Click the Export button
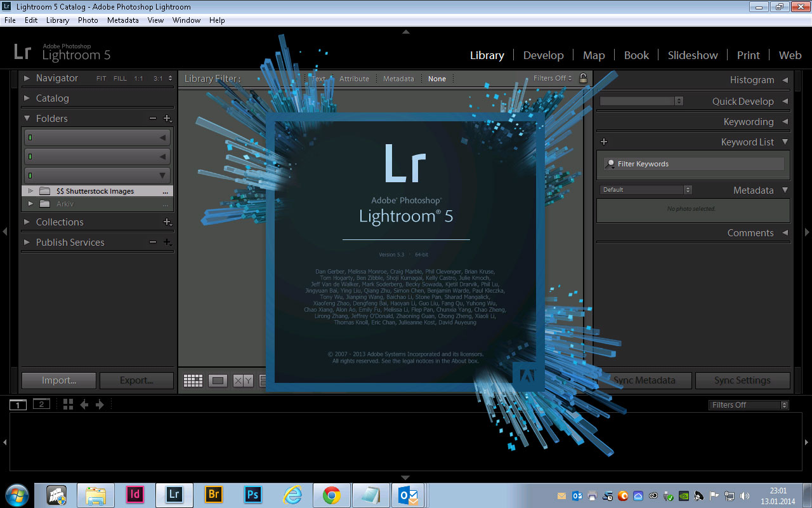The height and width of the screenshot is (508, 812). [136, 380]
